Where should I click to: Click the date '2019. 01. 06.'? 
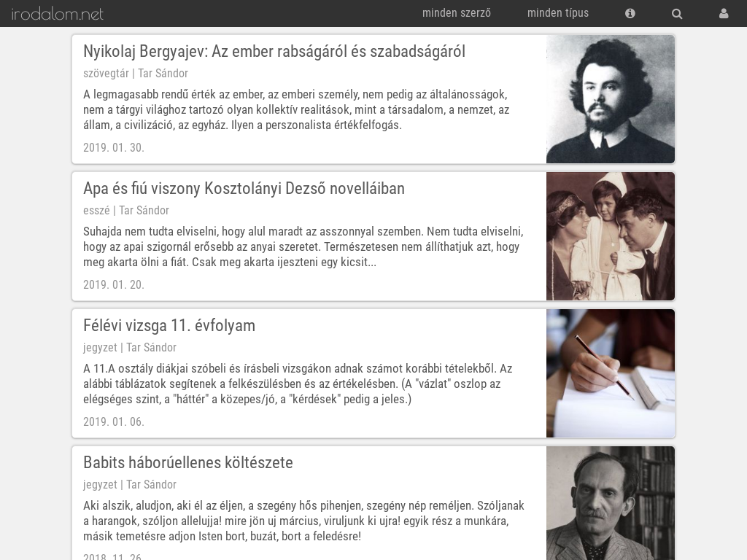coord(114,422)
